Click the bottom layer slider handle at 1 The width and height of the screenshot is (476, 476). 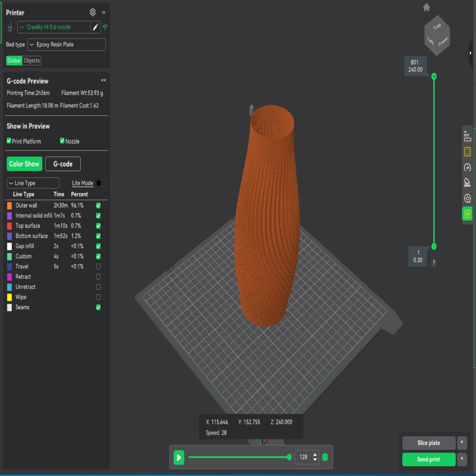[x=434, y=247]
